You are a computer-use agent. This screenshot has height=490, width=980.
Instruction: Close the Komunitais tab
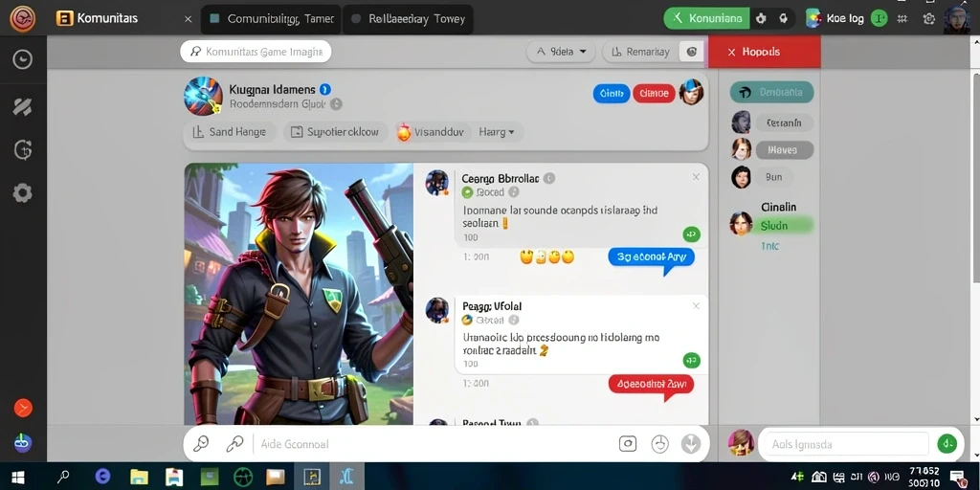pos(188,19)
